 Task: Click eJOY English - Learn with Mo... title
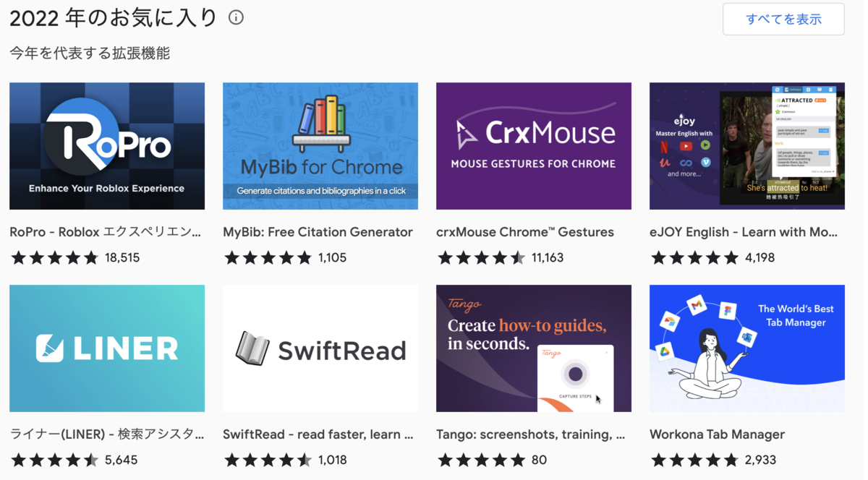click(x=744, y=232)
